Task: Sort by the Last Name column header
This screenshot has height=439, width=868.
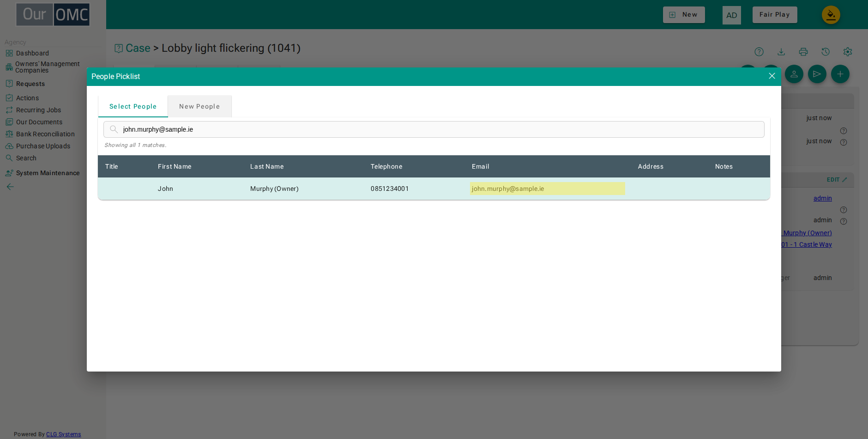Action: 267,166
